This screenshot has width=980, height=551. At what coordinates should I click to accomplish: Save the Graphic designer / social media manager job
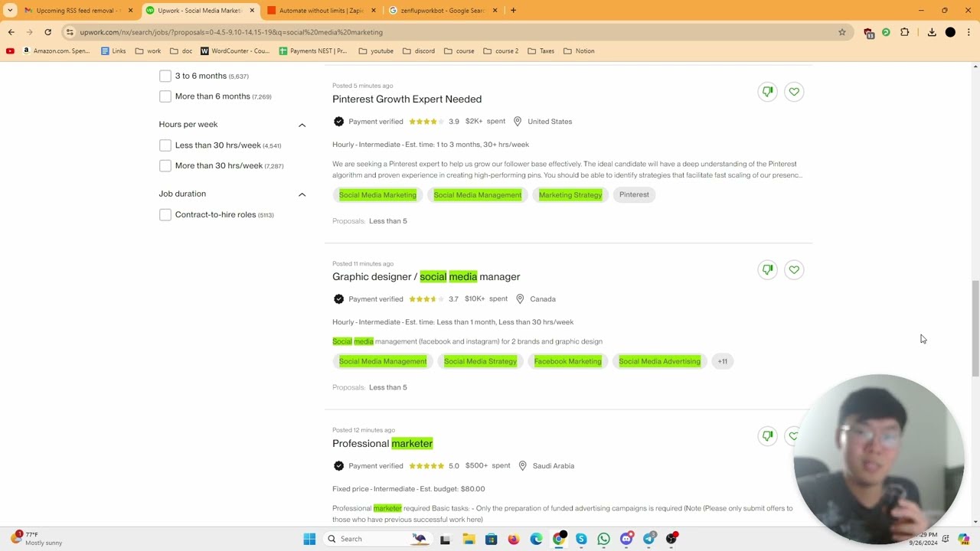click(x=794, y=269)
